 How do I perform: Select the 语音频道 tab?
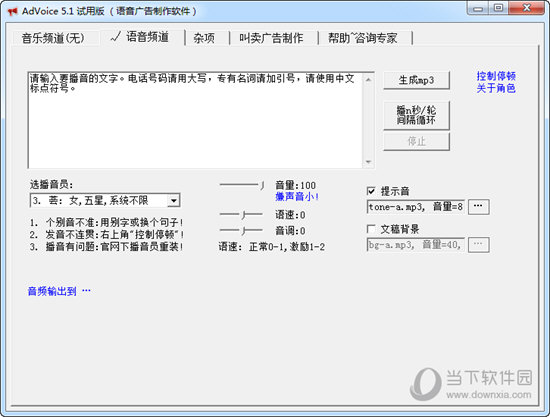(142, 37)
